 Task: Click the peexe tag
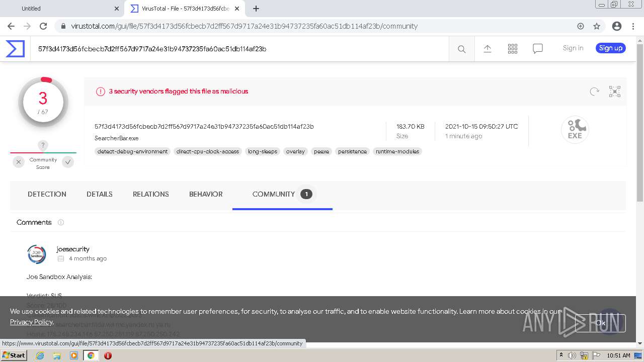pyautogui.click(x=321, y=151)
